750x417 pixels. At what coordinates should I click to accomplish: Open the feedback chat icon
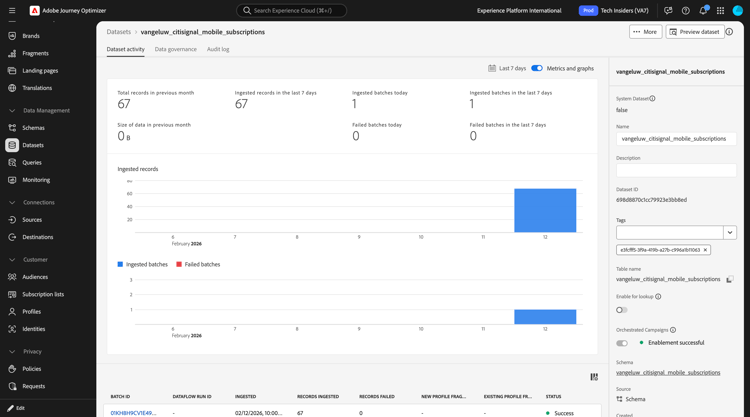[668, 11]
